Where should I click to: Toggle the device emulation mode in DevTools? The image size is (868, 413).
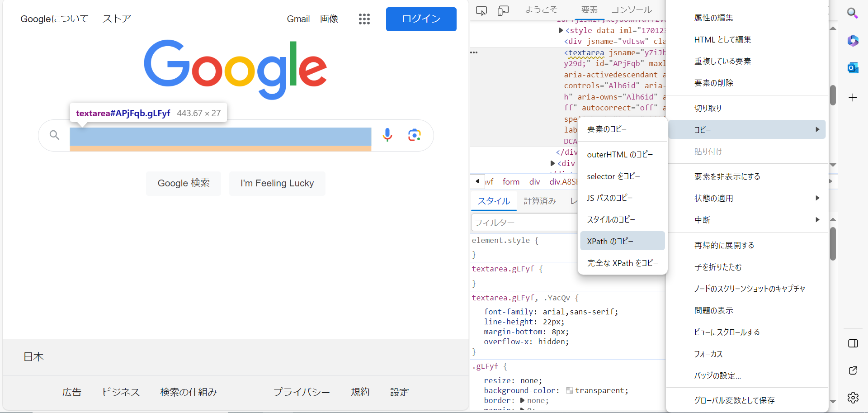[503, 10]
